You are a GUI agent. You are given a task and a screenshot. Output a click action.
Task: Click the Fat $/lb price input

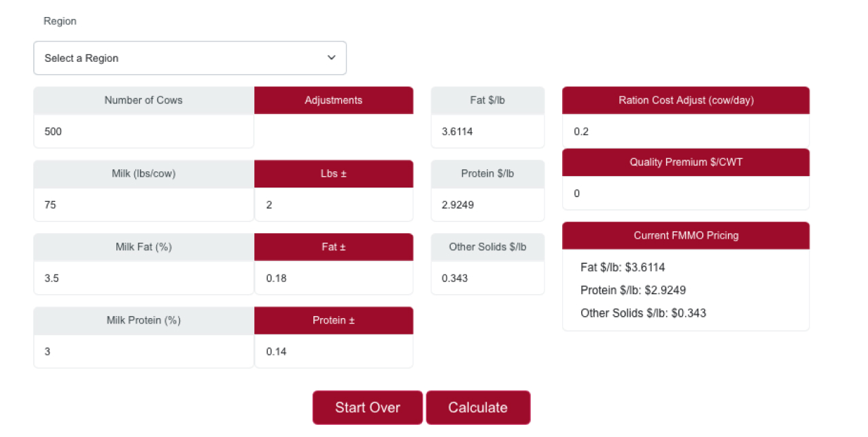click(487, 131)
